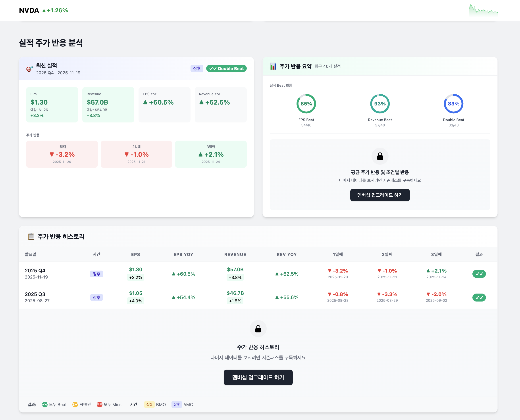Screen dimensions: 520x420
Task: Click double-check result icon in 2025 Q4 row
Action: coord(479,274)
